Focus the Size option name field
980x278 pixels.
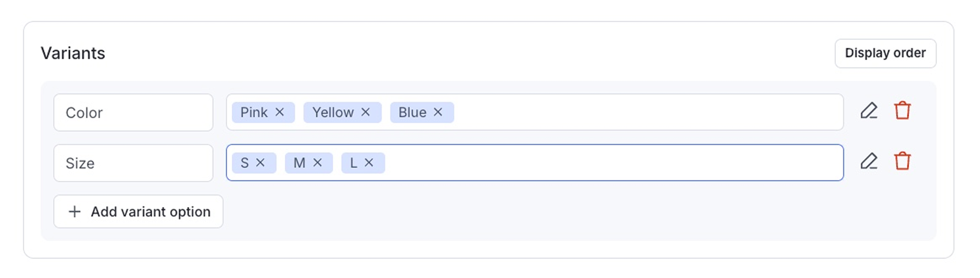pos(133,163)
